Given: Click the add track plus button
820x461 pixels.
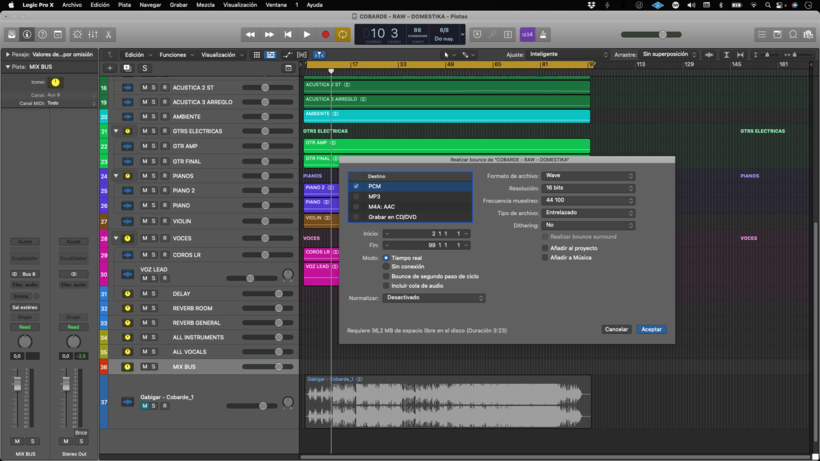Looking at the screenshot, I should point(110,68).
